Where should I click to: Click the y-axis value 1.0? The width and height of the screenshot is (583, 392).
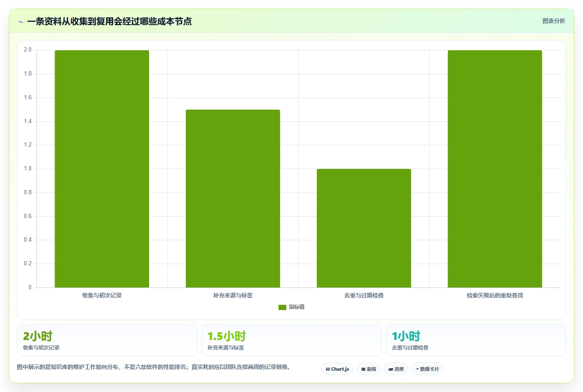coord(28,169)
